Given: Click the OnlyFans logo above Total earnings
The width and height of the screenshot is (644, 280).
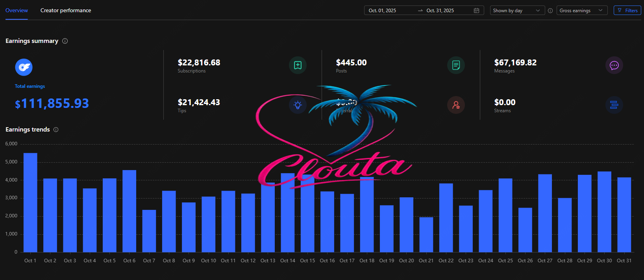Looking at the screenshot, I should [x=24, y=67].
